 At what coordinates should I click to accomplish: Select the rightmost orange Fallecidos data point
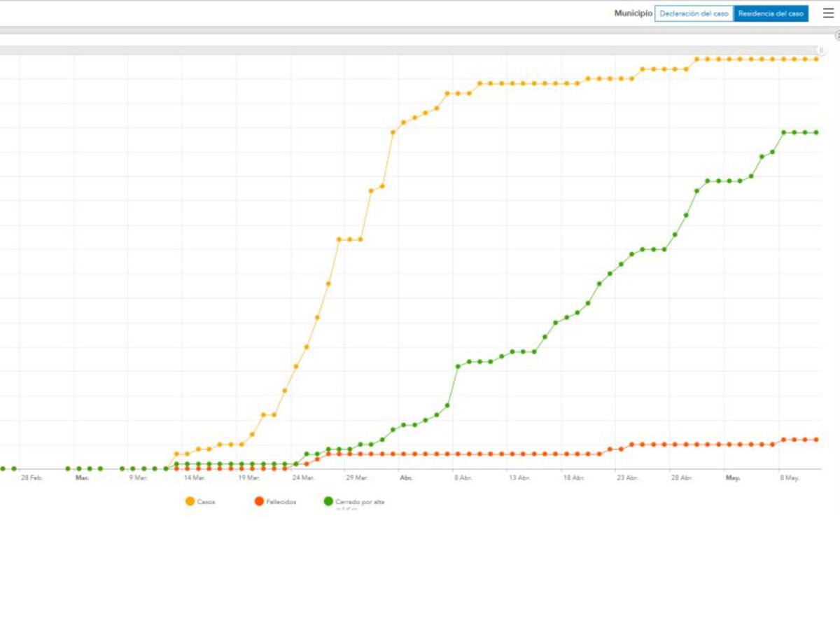(816, 440)
